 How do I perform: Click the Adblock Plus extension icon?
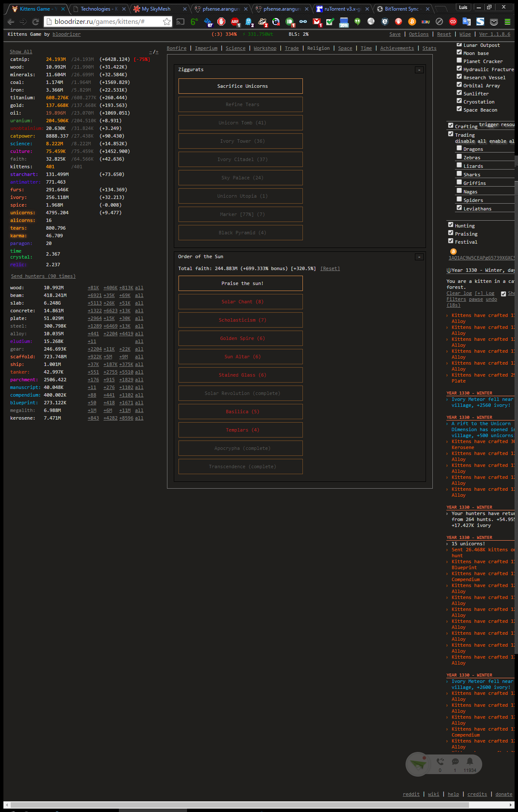coord(235,22)
